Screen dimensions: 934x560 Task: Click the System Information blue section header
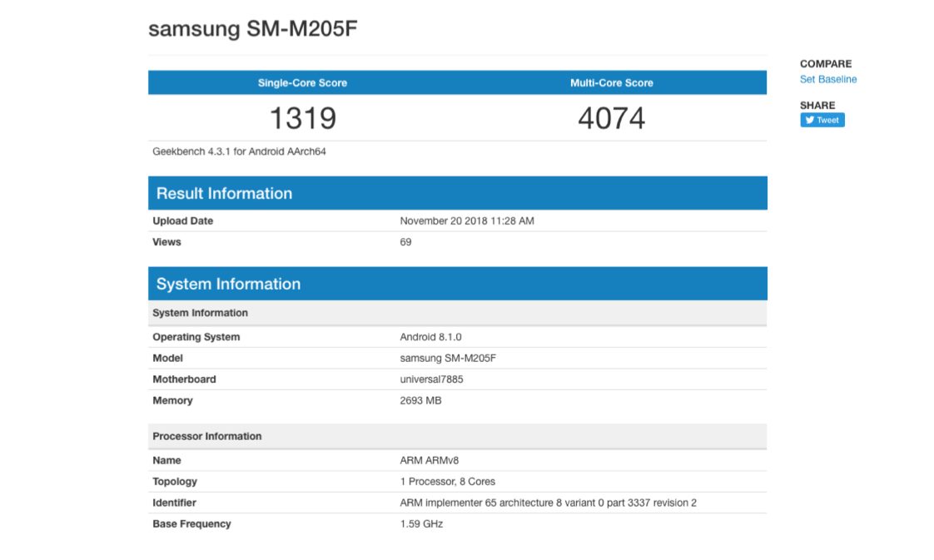click(x=228, y=284)
